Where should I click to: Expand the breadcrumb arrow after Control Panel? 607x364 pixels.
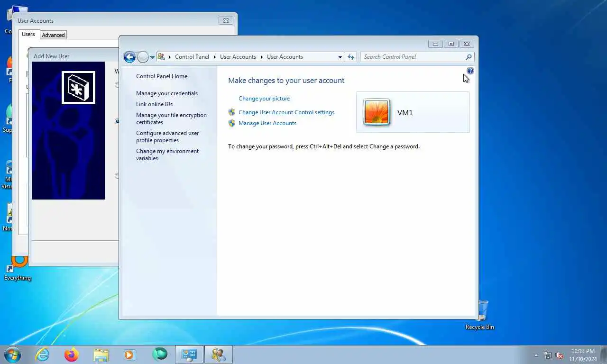tap(214, 57)
